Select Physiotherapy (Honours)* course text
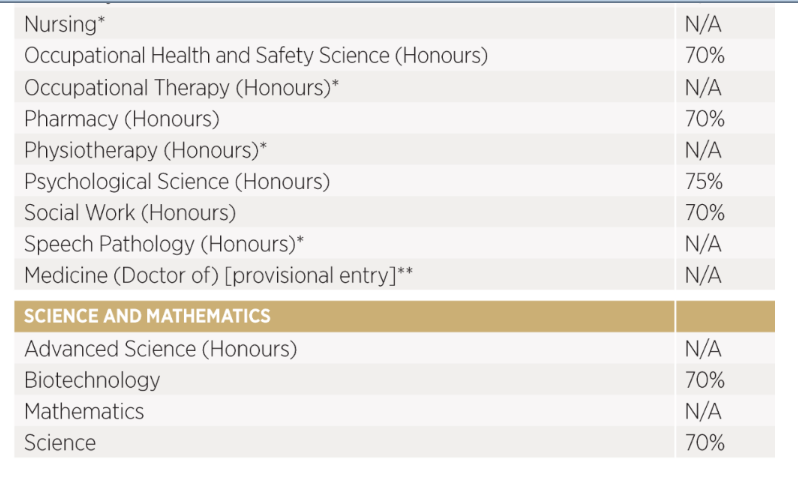 coord(146,150)
